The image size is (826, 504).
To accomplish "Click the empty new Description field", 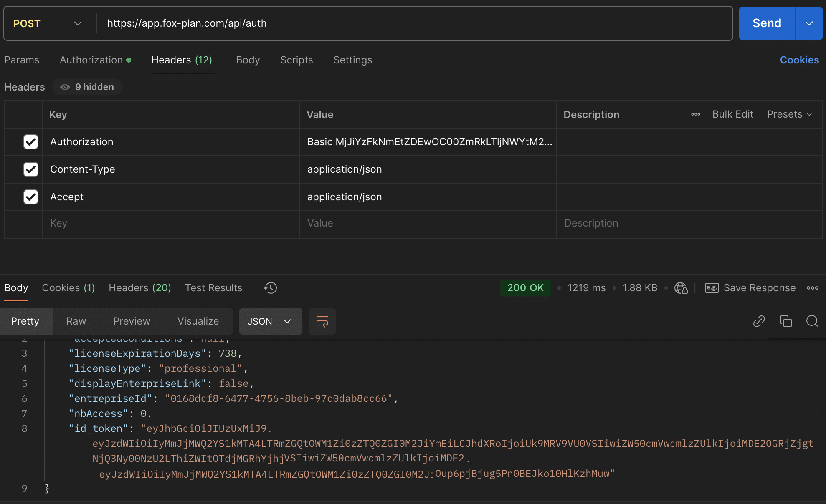I will (689, 224).
